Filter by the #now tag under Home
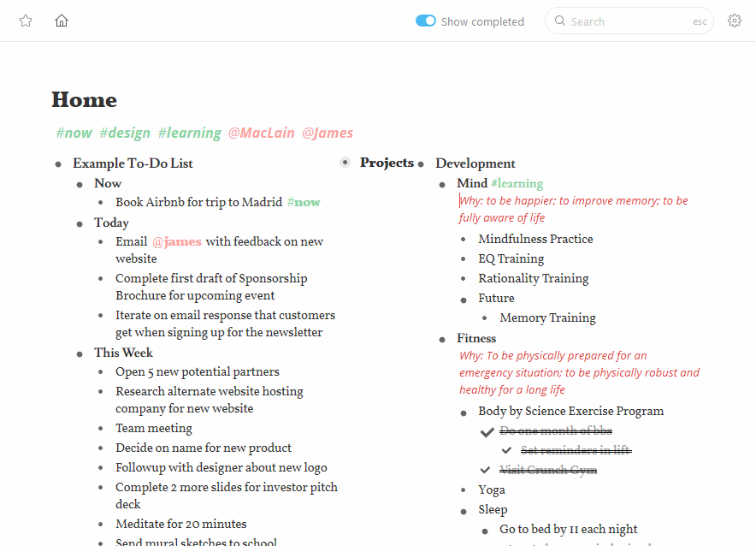The image size is (756, 546). click(x=74, y=133)
